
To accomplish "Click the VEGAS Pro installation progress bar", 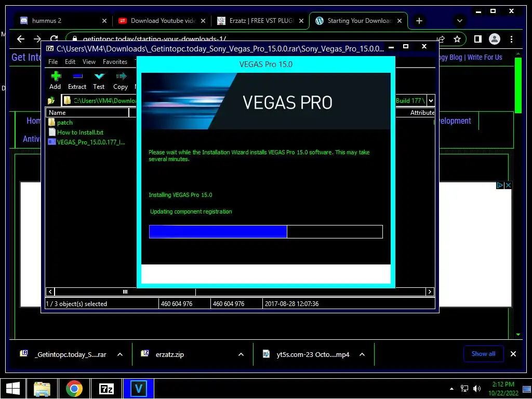I will 265,232.
